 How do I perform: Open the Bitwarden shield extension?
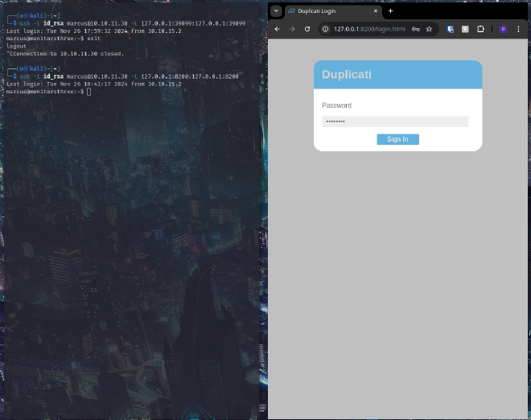[450, 29]
